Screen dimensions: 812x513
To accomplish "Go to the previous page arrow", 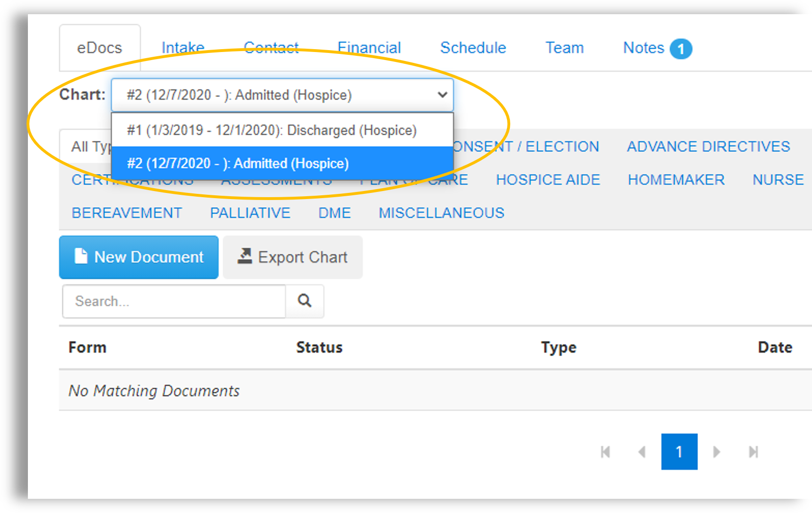I will (642, 452).
